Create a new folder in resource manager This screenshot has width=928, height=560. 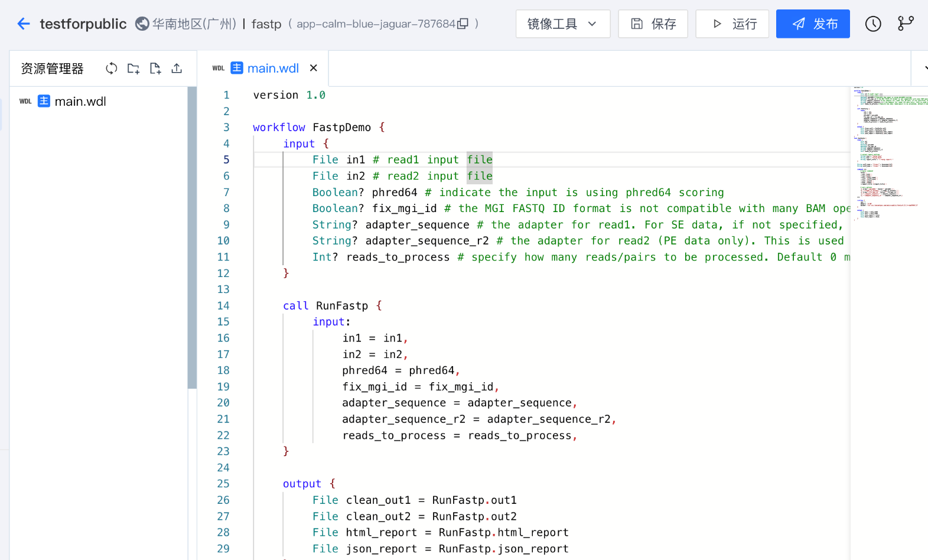click(133, 69)
